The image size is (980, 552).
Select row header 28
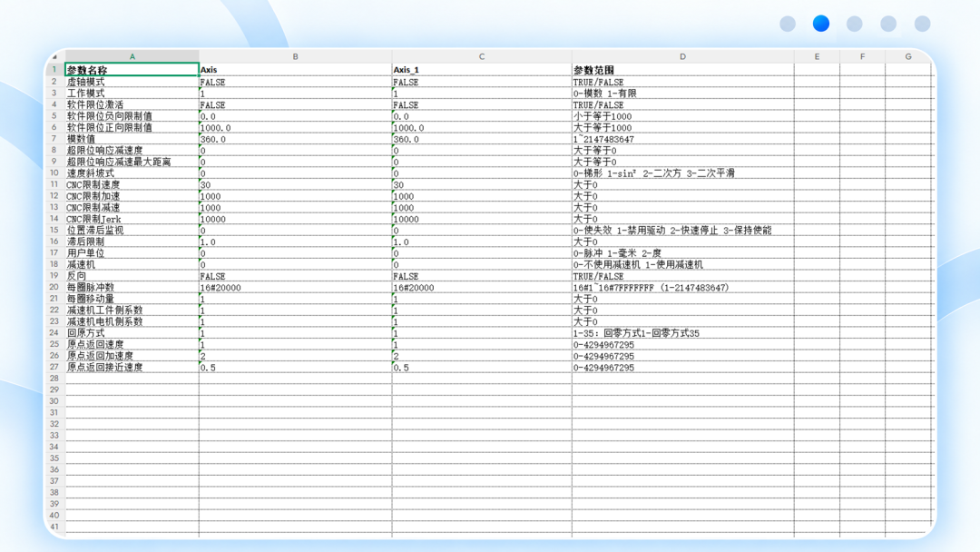pyautogui.click(x=55, y=379)
